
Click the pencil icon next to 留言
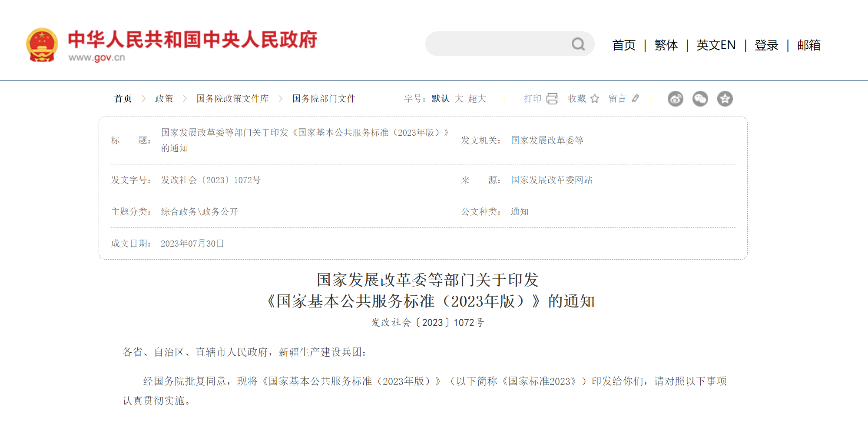coord(636,99)
